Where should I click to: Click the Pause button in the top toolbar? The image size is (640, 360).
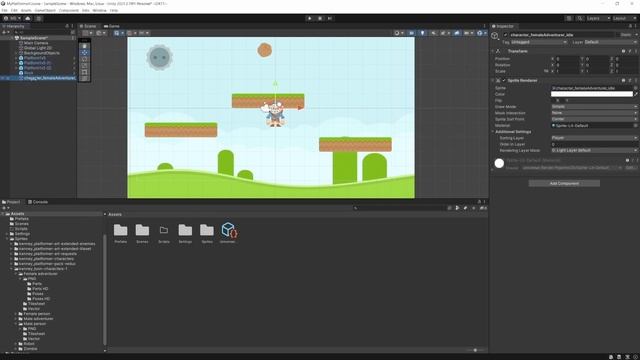click(x=320, y=18)
